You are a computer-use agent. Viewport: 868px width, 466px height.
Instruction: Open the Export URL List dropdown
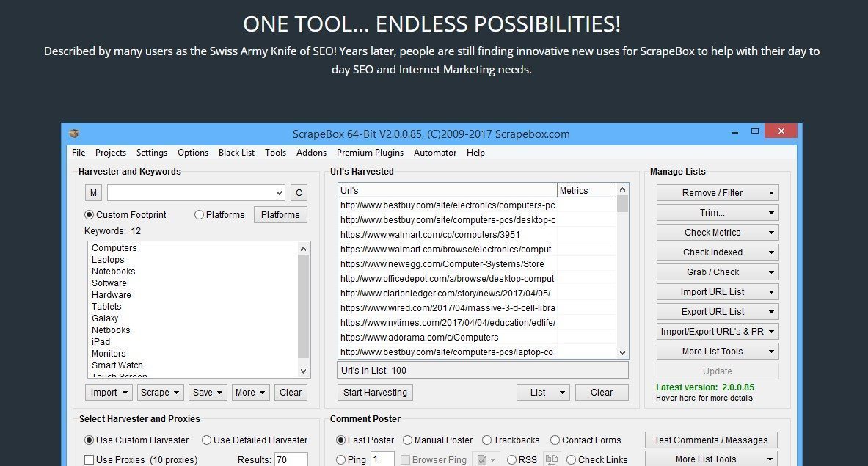click(718, 312)
